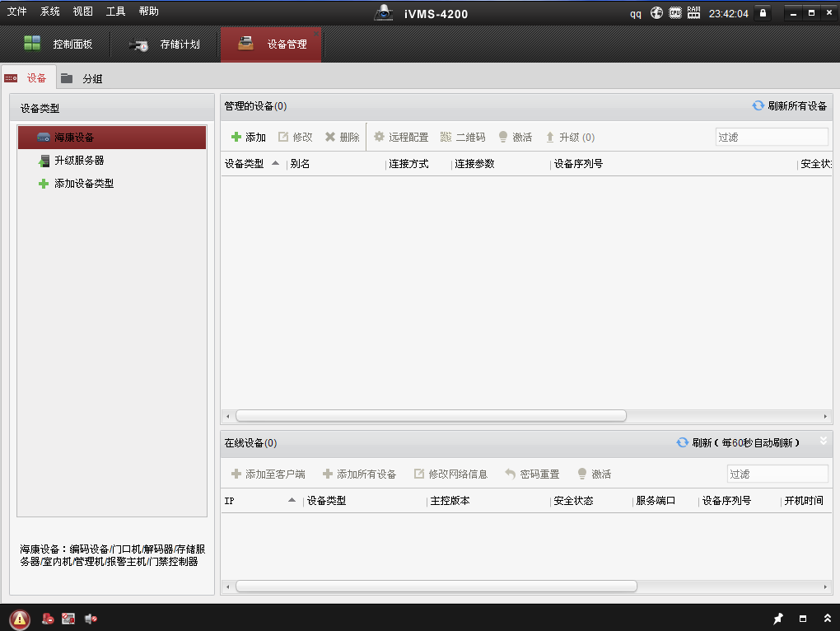Collapse the 在线设备 panel chevron
Image resolution: width=840 pixels, height=631 pixels.
pos(824,441)
